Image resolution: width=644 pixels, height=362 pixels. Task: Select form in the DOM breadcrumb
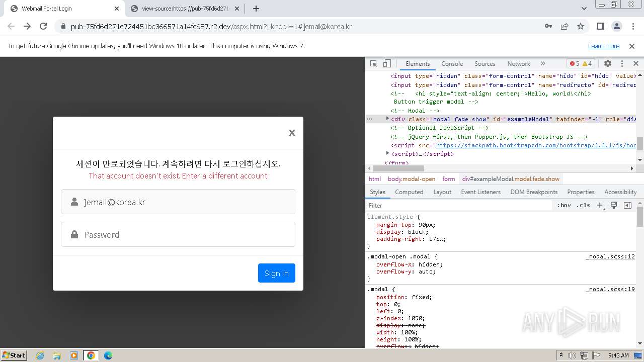pyautogui.click(x=448, y=179)
